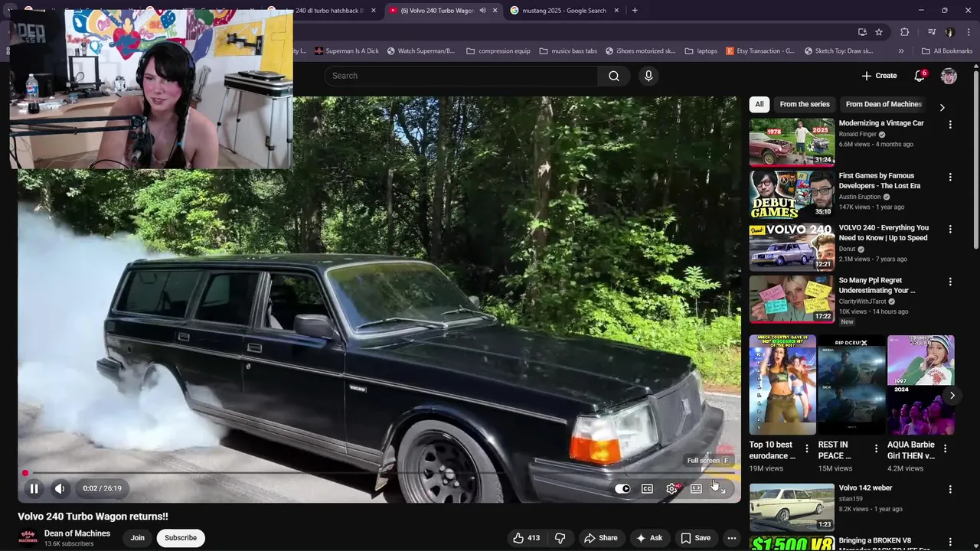Enter full screen mode

tap(720, 489)
